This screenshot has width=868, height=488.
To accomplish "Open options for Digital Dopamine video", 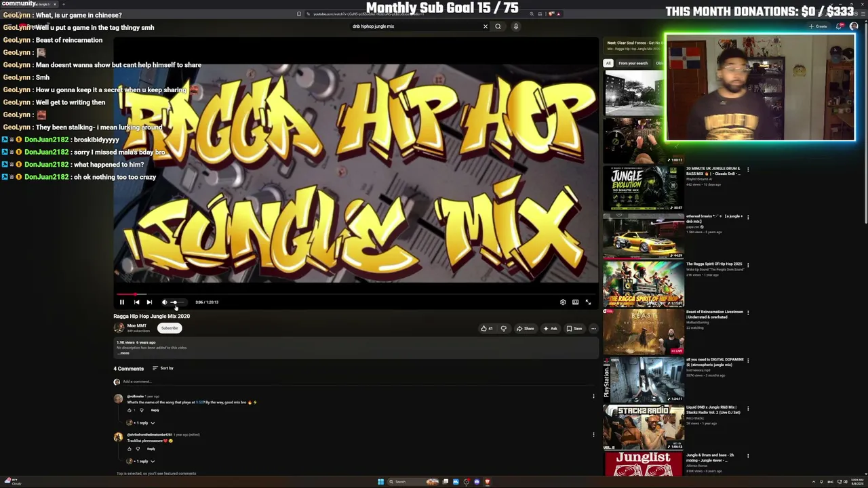I will pyautogui.click(x=748, y=361).
